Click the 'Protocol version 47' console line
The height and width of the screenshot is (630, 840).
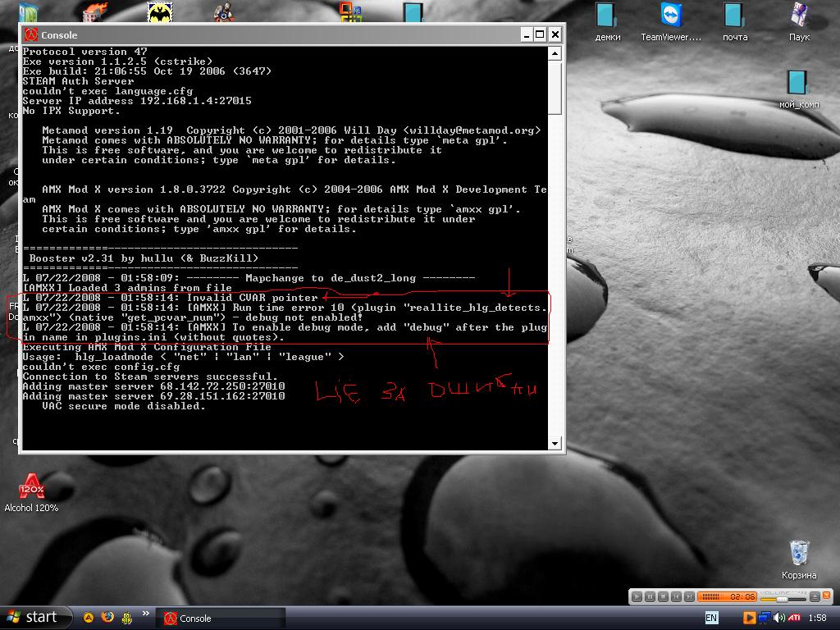click(x=84, y=52)
